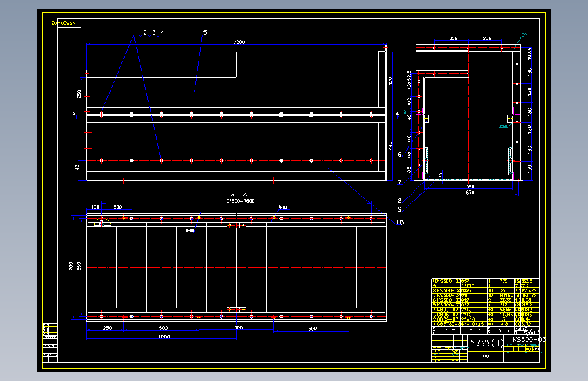Select the 440 vertical dimension text

(391, 146)
